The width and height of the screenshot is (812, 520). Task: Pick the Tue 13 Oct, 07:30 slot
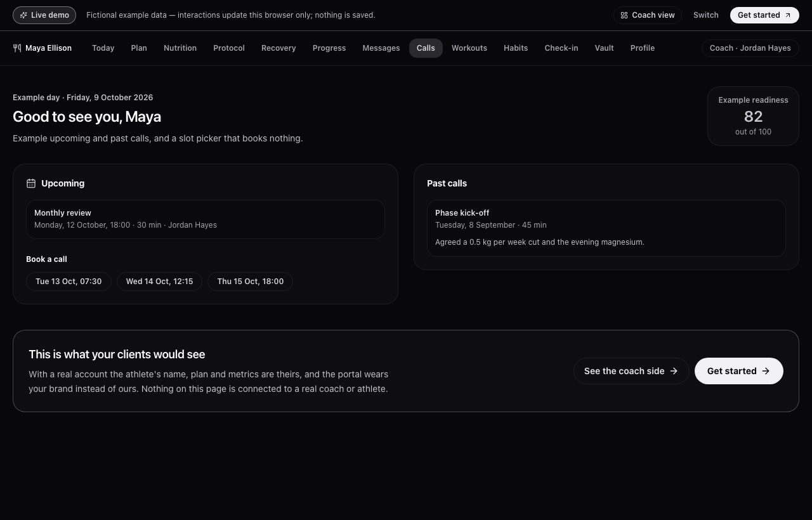[69, 282]
